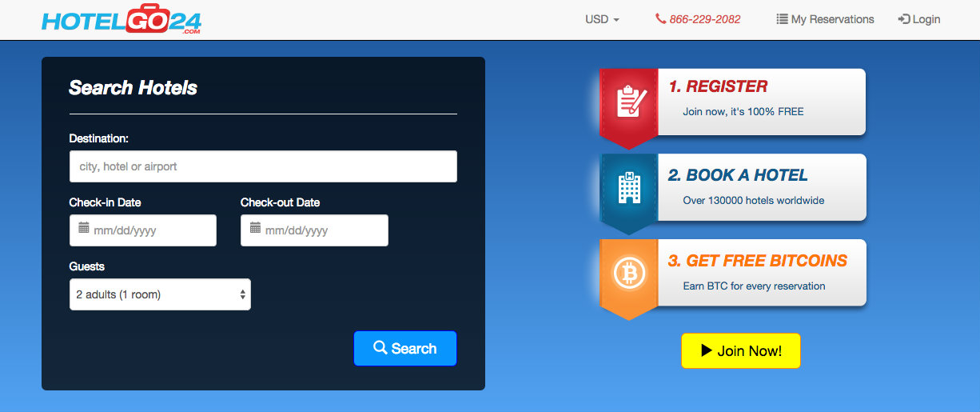The width and height of the screenshot is (980, 412).
Task: Click the calendar icon in Check-in Date
Action: point(84,229)
